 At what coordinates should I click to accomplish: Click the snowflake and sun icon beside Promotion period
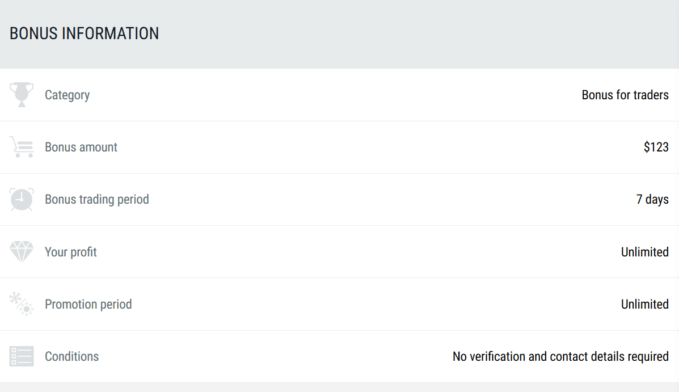pos(21,304)
